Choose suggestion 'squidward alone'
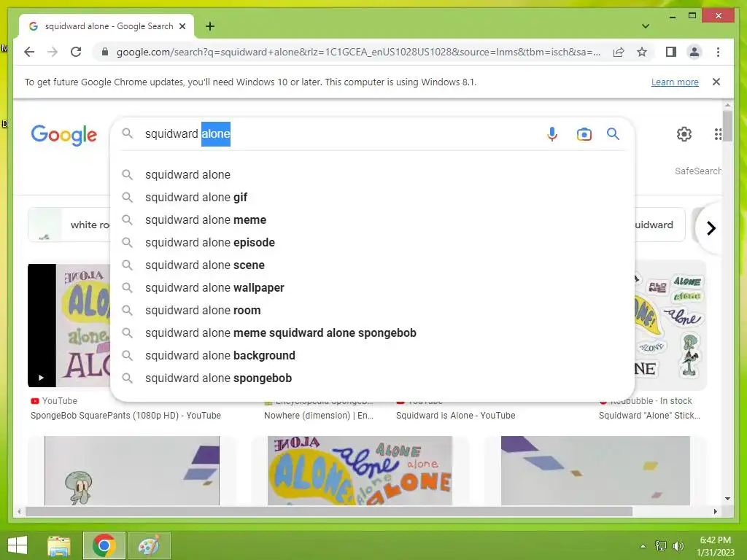This screenshot has width=747, height=560. [x=373, y=175]
